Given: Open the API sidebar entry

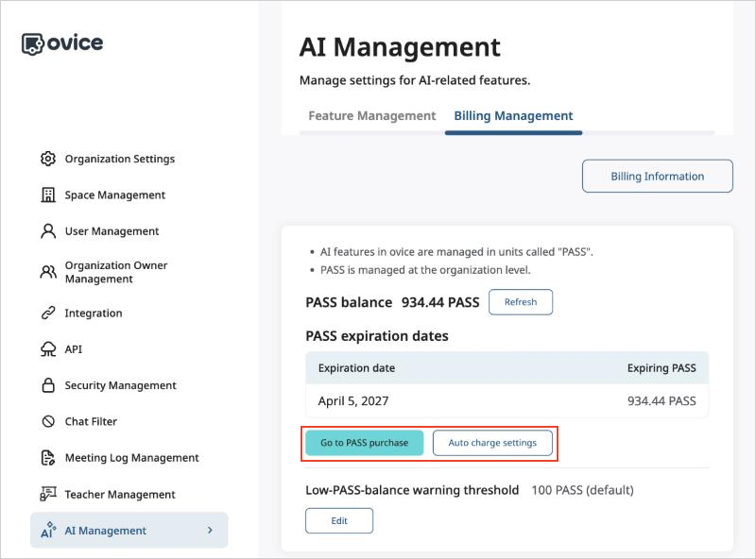Looking at the screenshot, I should tap(74, 348).
